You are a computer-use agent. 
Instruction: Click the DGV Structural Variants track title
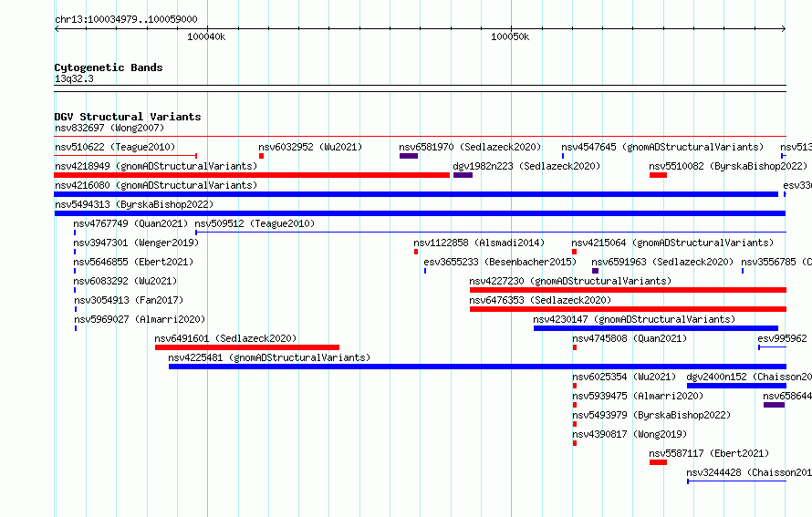coord(128,117)
